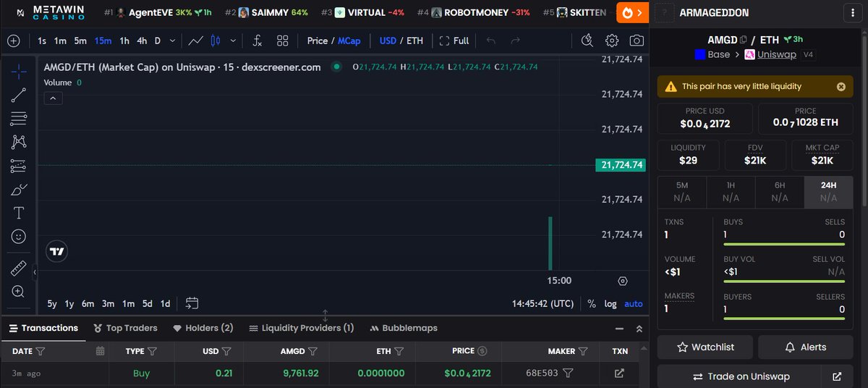Switch chart denomination to USD
The image size is (868, 388).
[388, 41]
